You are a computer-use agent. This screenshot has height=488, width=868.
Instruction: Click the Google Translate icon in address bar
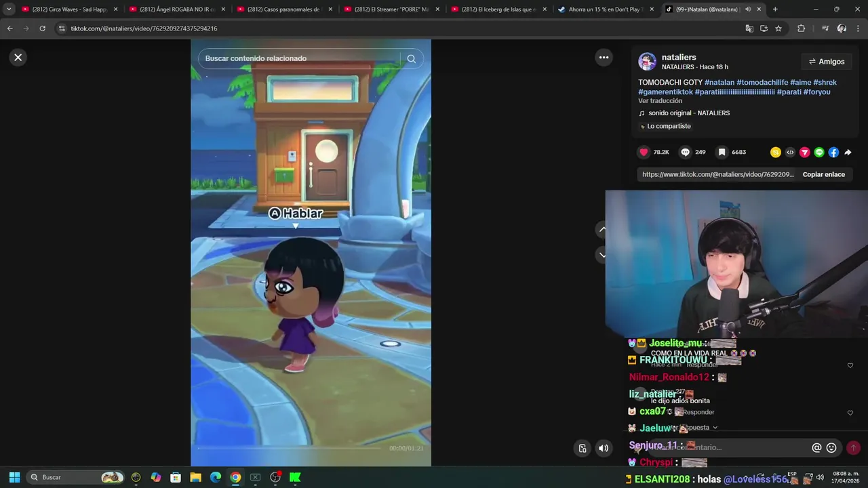click(x=749, y=28)
